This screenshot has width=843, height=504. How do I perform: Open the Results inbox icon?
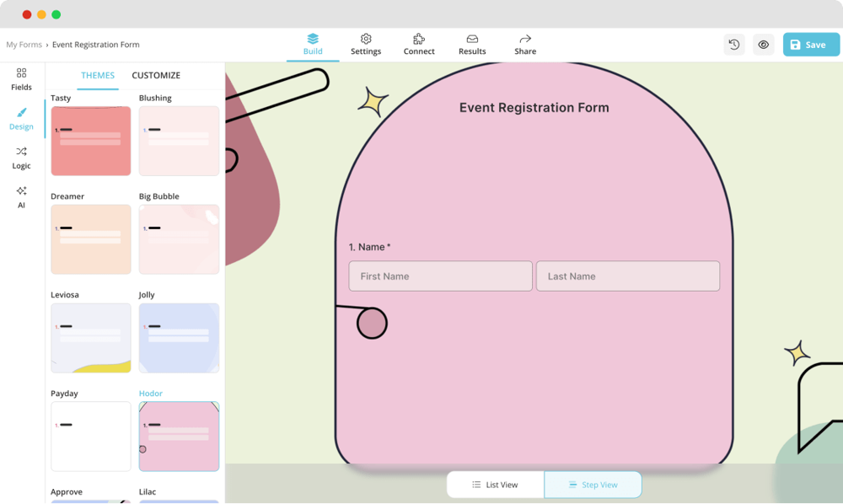[x=472, y=39]
